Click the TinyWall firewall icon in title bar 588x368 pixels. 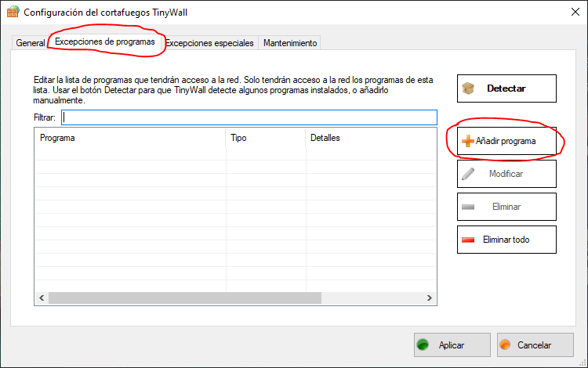pyautogui.click(x=13, y=12)
